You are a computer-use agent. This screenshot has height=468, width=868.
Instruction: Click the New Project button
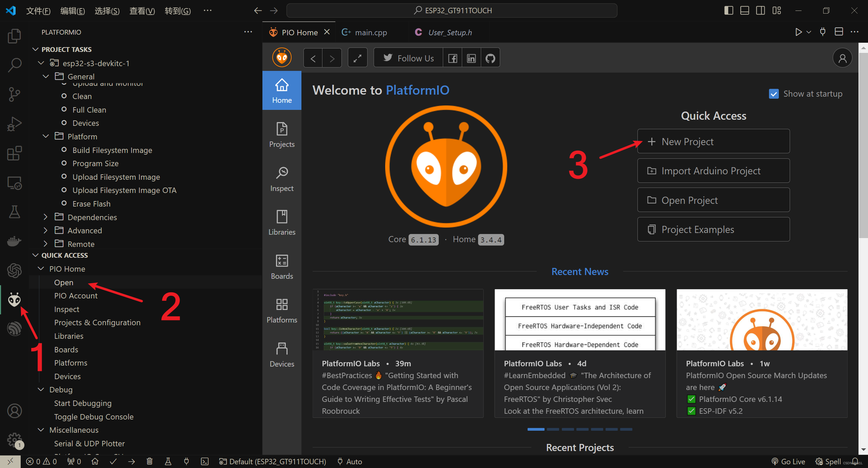[x=713, y=141]
